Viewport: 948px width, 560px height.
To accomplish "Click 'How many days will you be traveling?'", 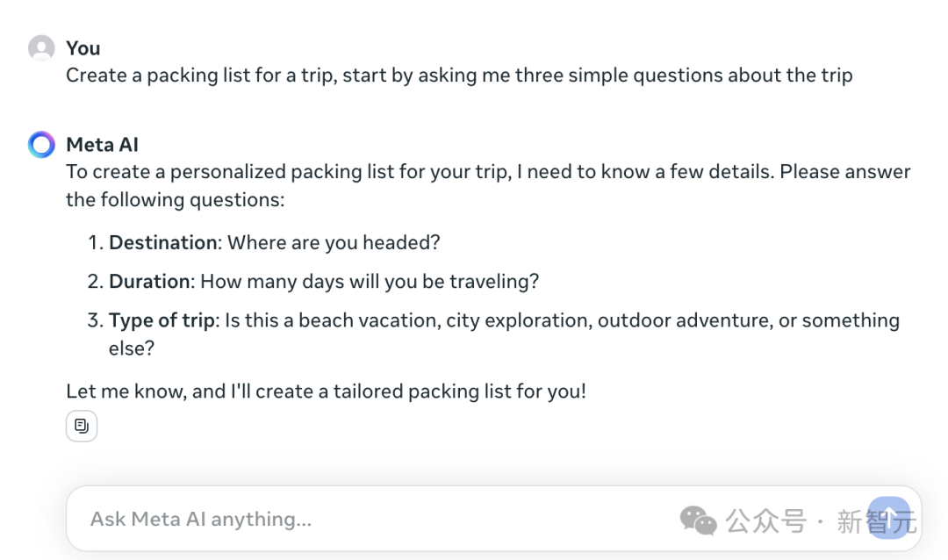I will [x=370, y=282].
